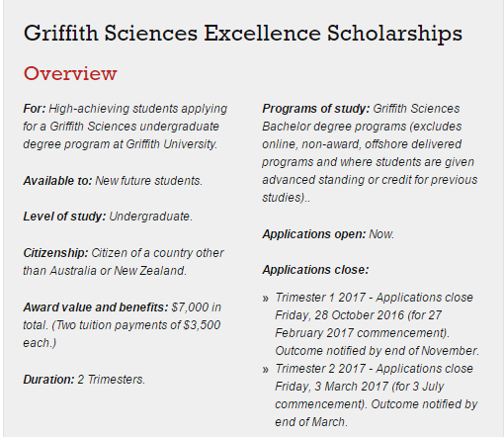Click 'Friday, 3 March 2017' date text

click(331, 387)
